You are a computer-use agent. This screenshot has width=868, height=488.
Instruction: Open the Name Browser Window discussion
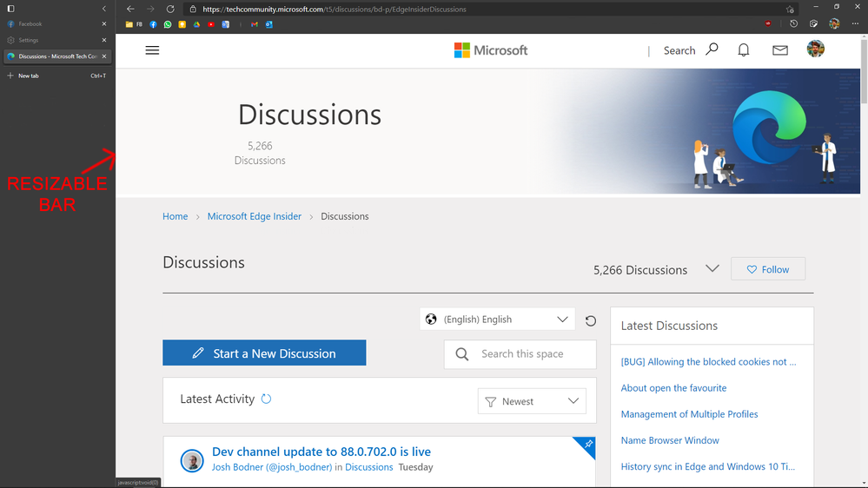pos(670,440)
